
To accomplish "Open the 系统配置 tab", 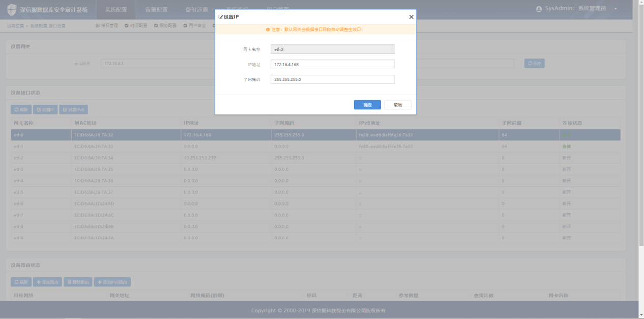I will [115, 10].
